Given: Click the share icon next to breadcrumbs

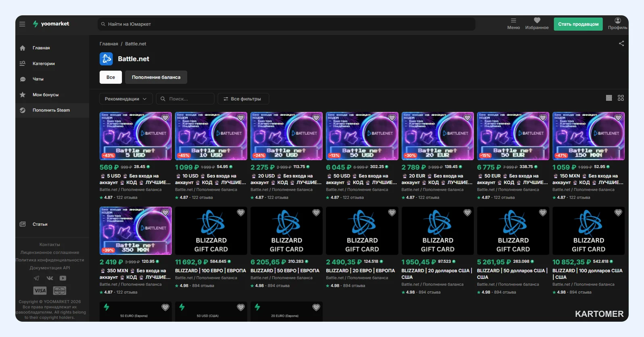Looking at the screenshot, I should [x=621, y=44].
